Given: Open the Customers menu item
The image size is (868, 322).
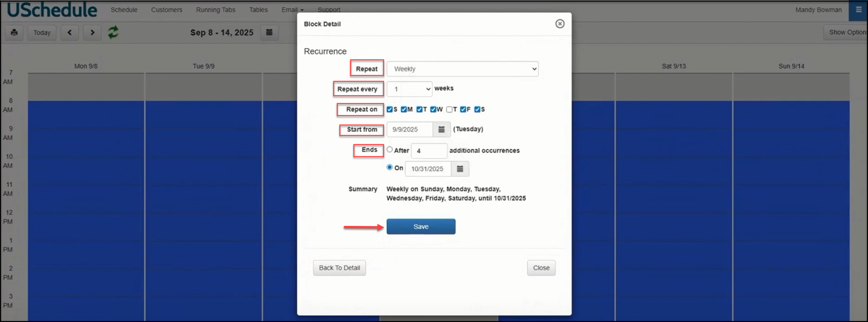Looking at the screenshot, I should click(166, 10).
